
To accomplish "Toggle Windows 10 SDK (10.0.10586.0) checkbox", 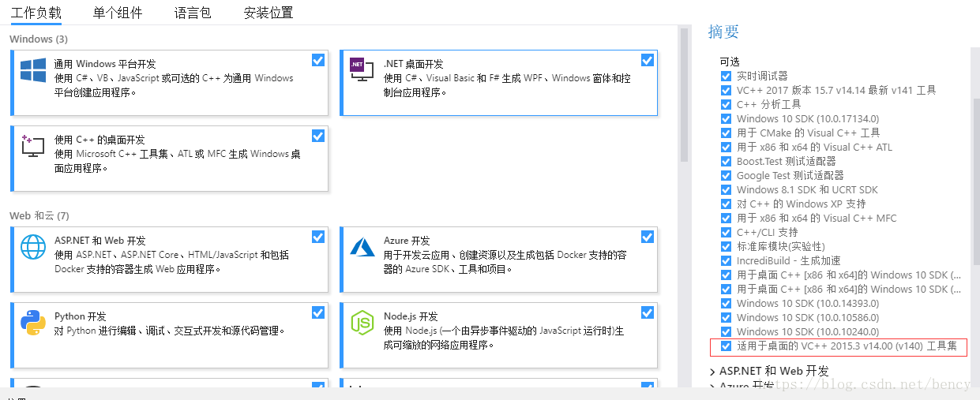I will pos(726,317).
